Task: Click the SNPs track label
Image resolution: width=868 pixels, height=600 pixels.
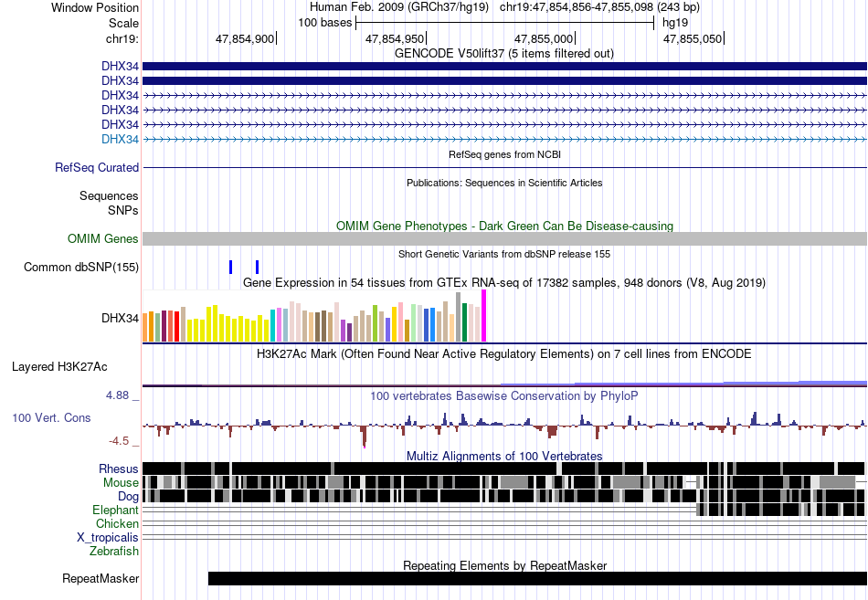Action: coord(123,210)
